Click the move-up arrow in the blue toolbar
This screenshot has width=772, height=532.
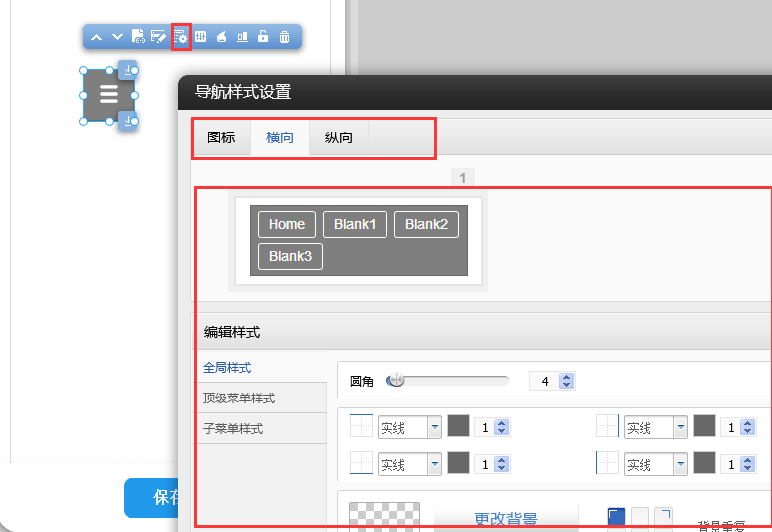tap(97, 37)
